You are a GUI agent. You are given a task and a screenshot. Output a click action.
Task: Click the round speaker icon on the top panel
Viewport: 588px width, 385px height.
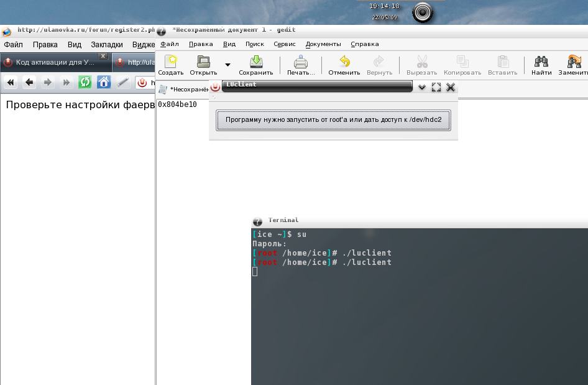point(423,12)
